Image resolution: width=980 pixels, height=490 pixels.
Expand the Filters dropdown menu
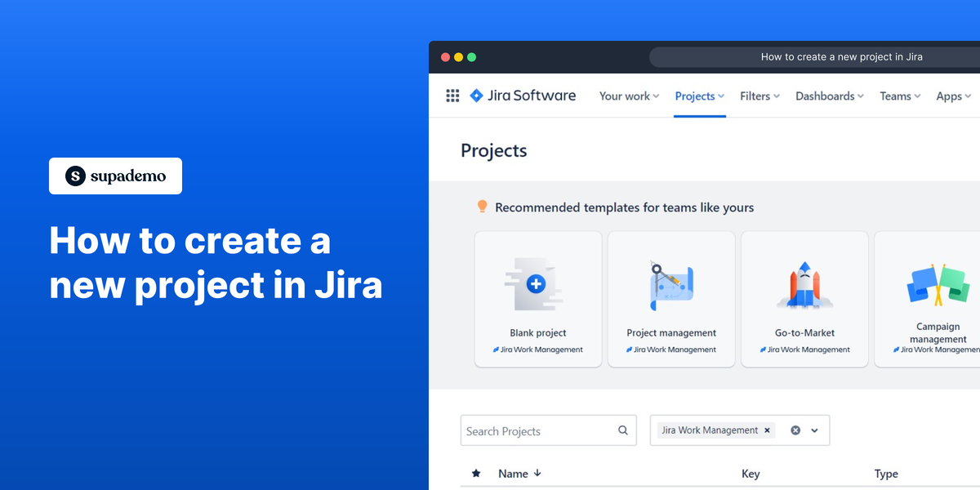pyautogui.click(x=759, y=96)
